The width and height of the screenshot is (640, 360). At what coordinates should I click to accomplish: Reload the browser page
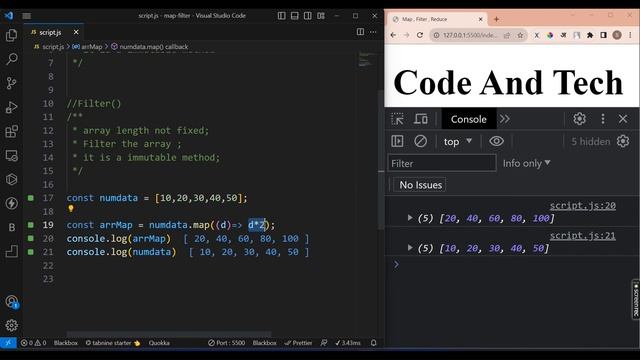[x=420, y=35]
